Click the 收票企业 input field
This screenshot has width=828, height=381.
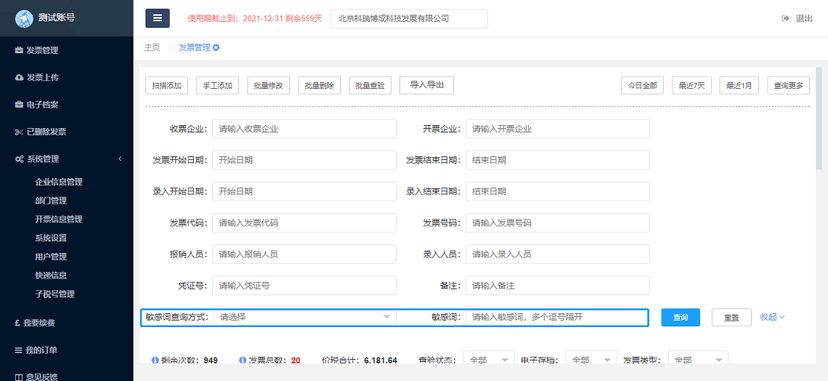point(304,129)
